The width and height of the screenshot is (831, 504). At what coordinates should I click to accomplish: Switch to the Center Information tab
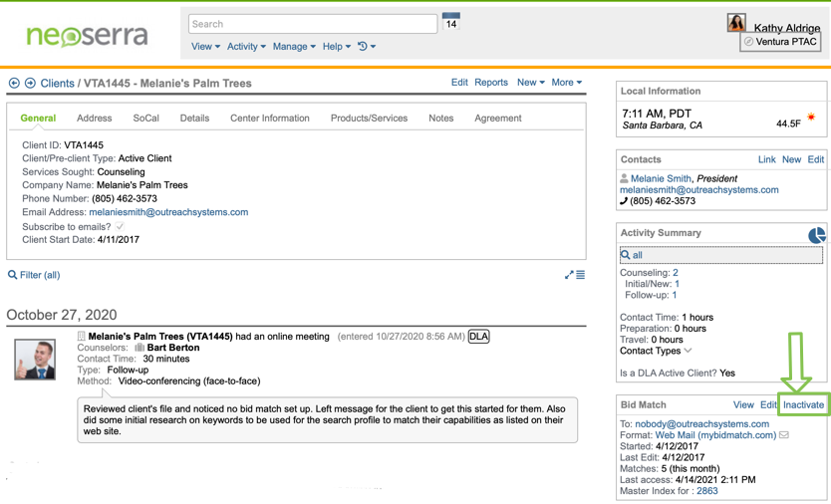pos(270,119)
